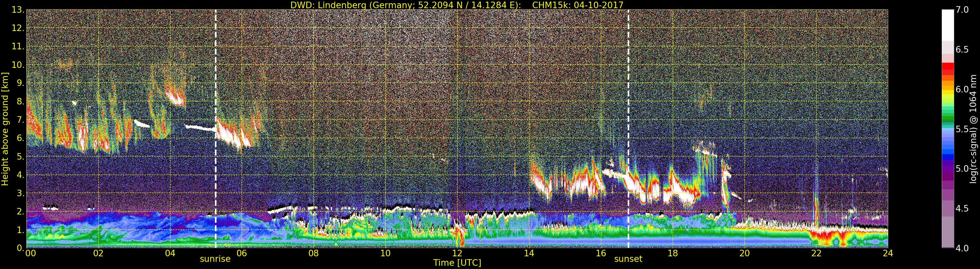This screenshot has width=980, height=269.
Task: Click the 13 km height tick label
Action: click(x=18, y=10)
